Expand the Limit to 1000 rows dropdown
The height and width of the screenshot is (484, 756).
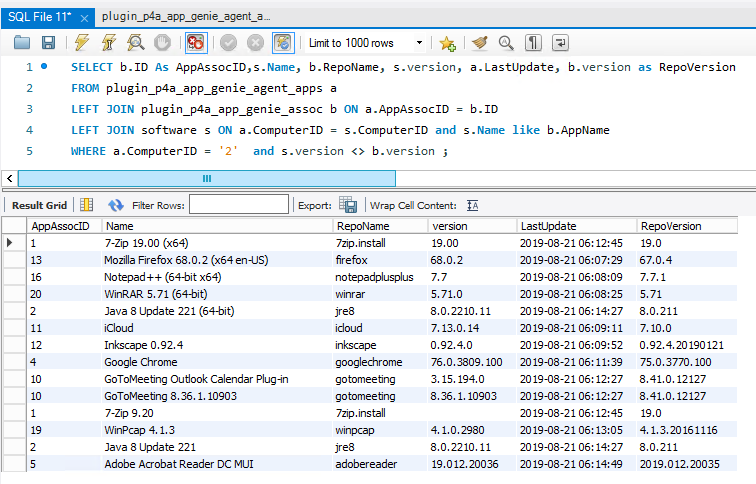(x=419, y=43)
